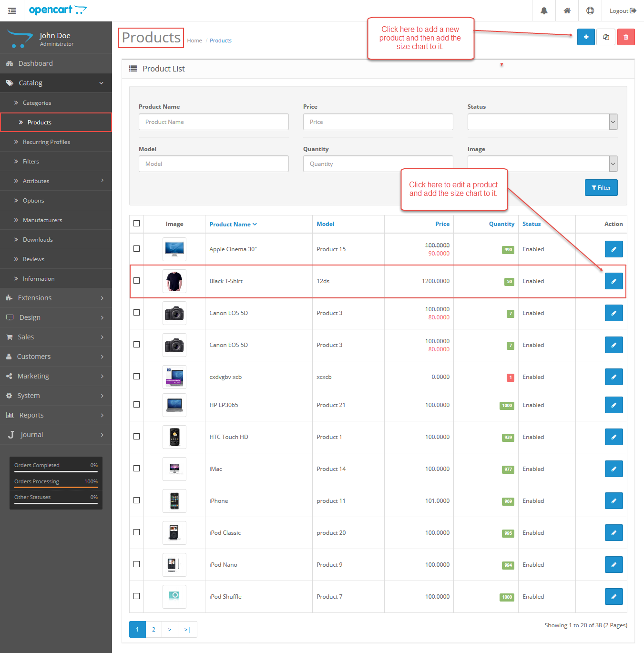The width and height of the screenshot is (644, 653).
Task: Expand the Customers sidebar menu
Action: 56,357
